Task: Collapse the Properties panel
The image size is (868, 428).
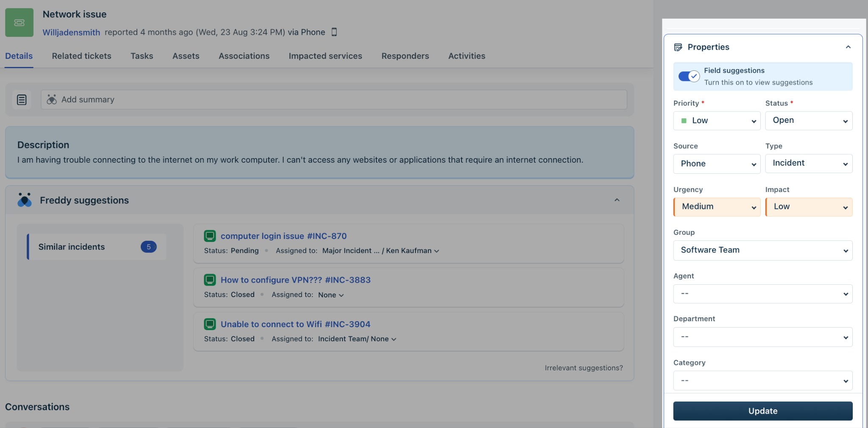Action: point(848,47)
